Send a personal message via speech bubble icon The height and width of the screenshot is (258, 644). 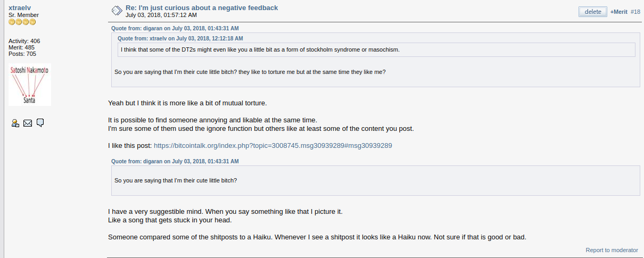pos(40,123)
